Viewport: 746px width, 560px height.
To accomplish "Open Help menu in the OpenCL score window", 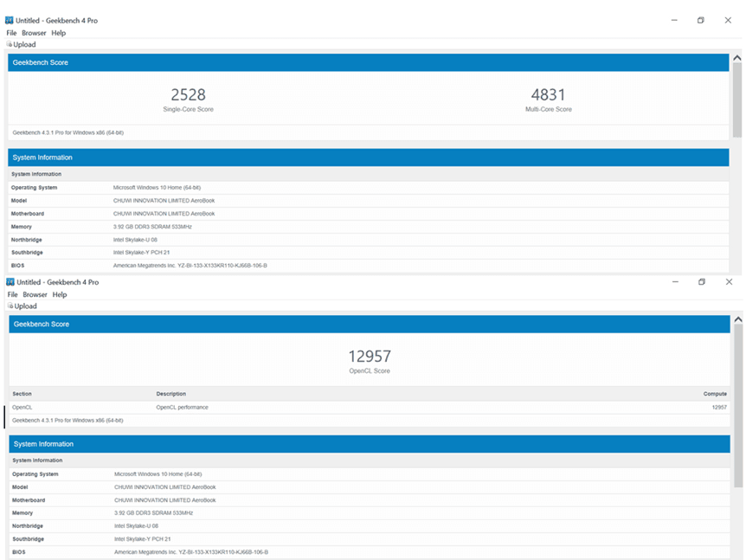I will [60, 294].
